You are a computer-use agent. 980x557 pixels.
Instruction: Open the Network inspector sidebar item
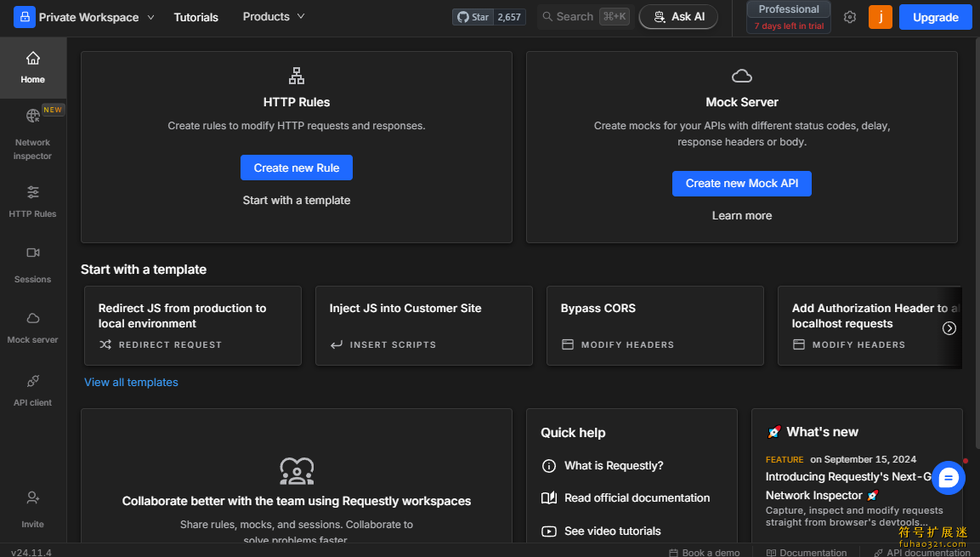tap(33, 134)
